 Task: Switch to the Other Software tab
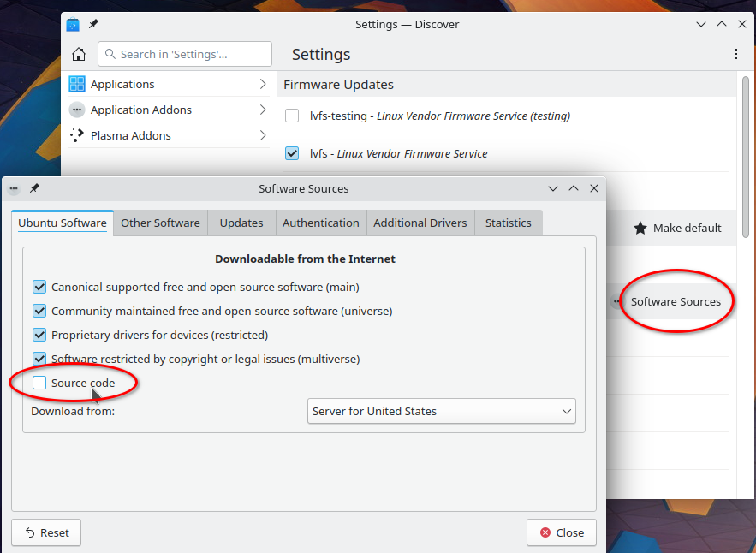pos(160,223)
